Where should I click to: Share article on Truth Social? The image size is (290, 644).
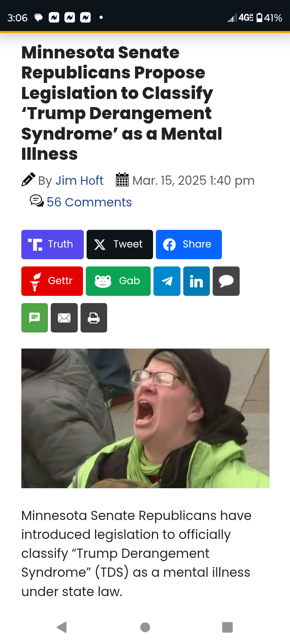[52, 244]
